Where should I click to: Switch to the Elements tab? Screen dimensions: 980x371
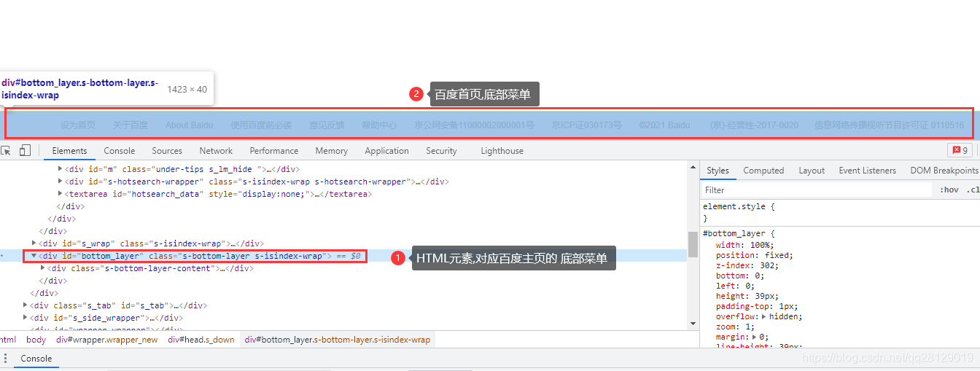(x=70, y=151)
